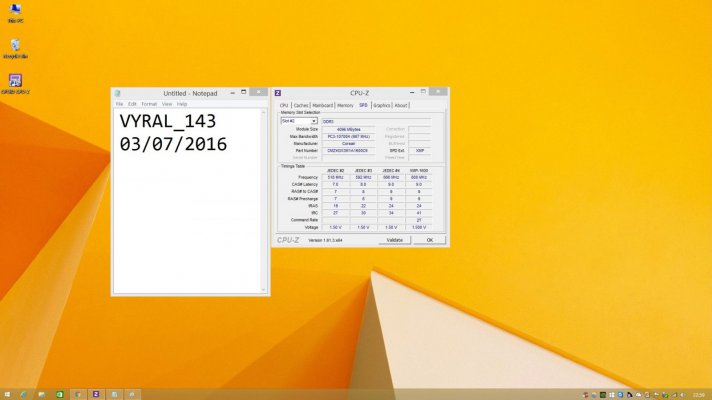Click the Notepad vertical scrollbar down arrow
The height and width of the screenshot is (400, 712).
pos(263,290)
